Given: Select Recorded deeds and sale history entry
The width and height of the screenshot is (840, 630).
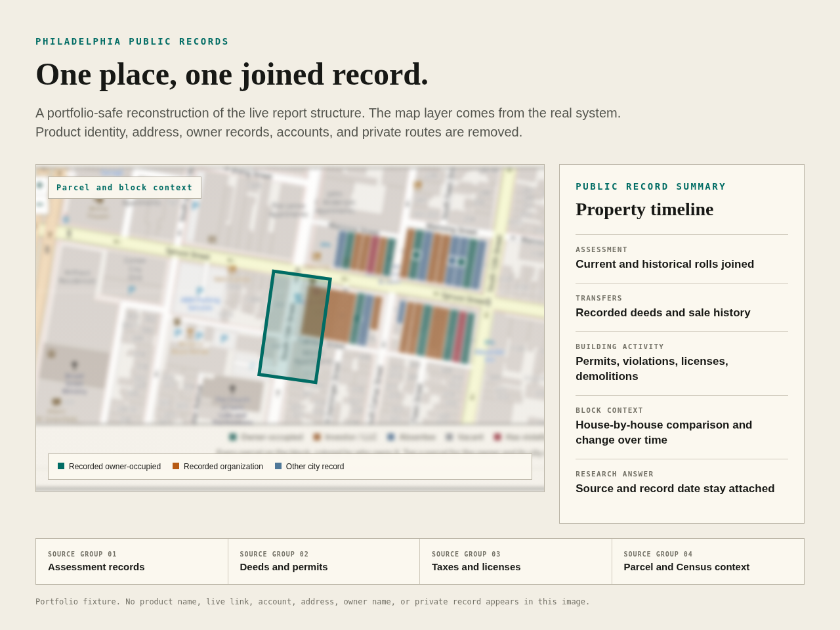Looking at the screenshot, I should 663,313.
